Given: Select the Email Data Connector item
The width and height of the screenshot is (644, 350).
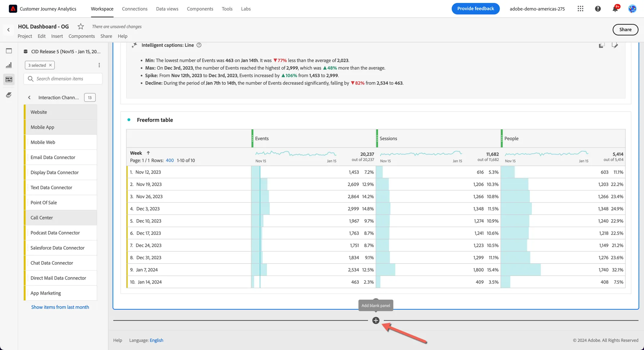Looking at the screenshot, I should [x=60, y=157].
